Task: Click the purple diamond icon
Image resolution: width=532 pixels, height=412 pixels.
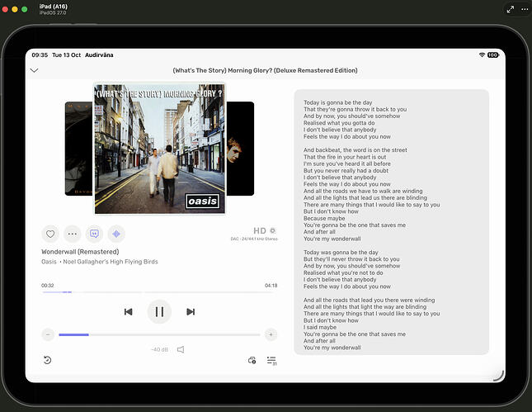Action: [116, 234]
